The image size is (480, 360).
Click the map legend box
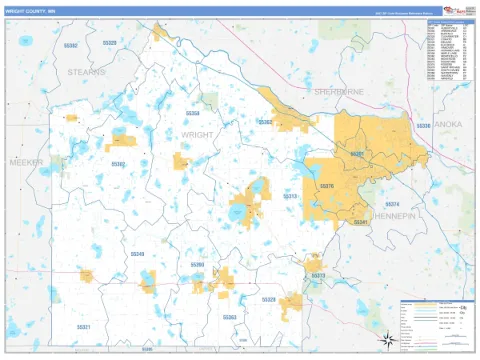438,326
